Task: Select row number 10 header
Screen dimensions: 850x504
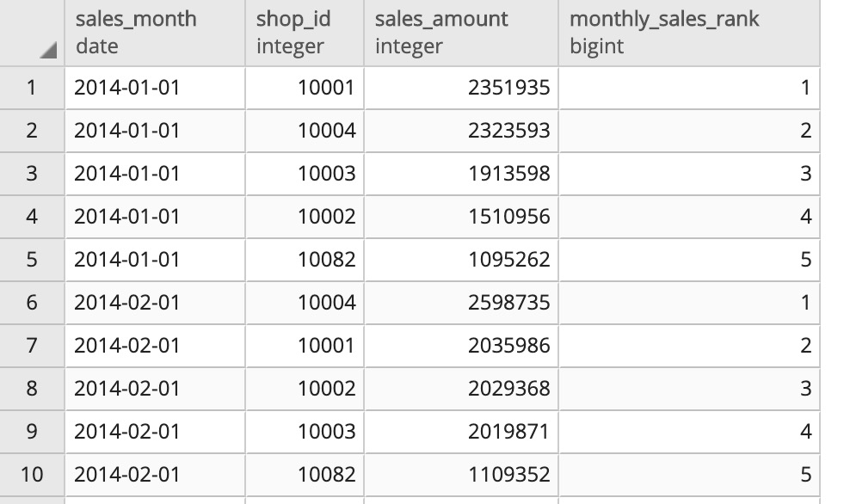Action: [32, 475]
